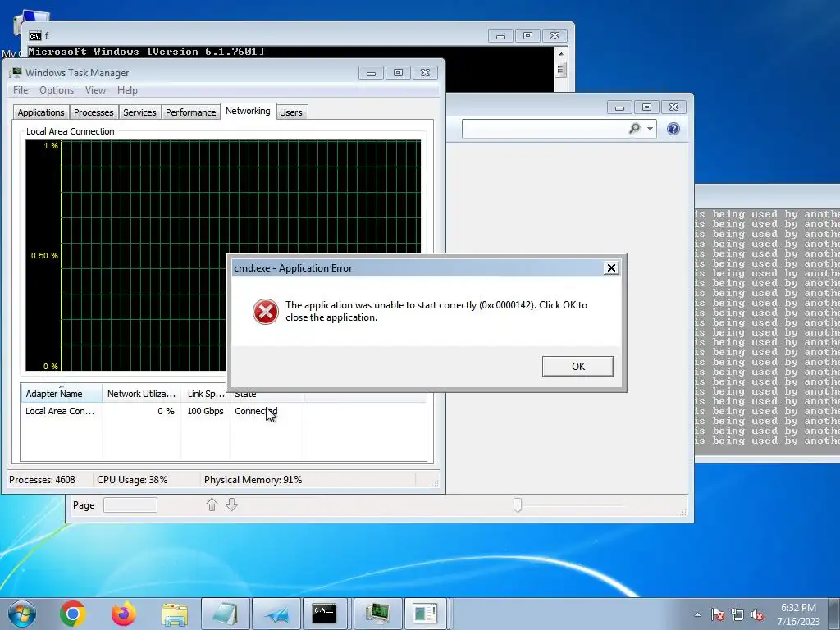This screenshot has height=630, width=840.
Task: Minimize the cmd window titled f
Action: pos(500,36)
